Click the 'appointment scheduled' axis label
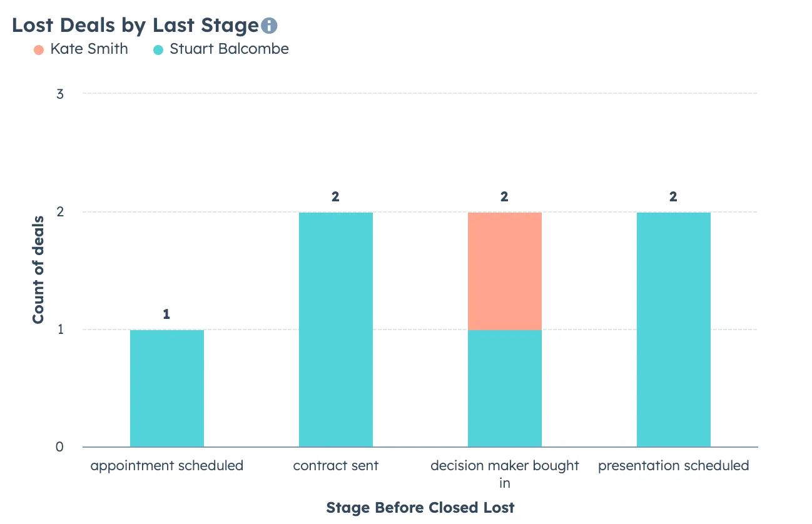Image resolution: width=812 pixels, height=524 pixels. point(167,466)
